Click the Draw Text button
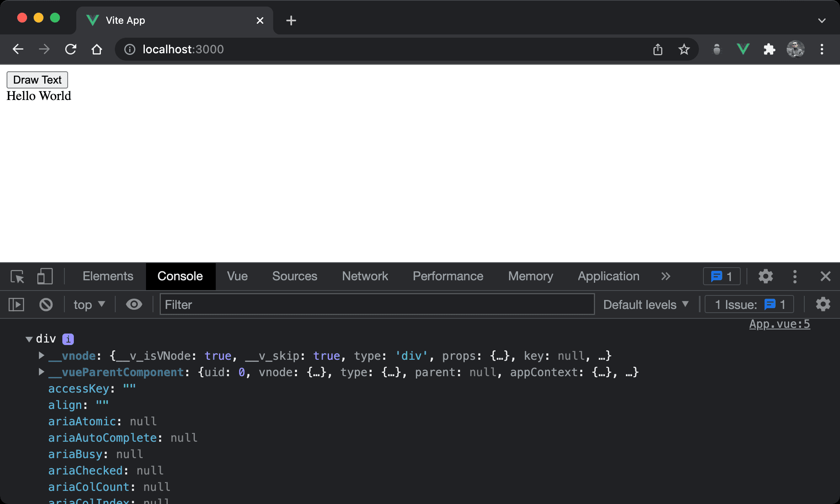Viewport: 840px width, 504px height. (37, 80)
